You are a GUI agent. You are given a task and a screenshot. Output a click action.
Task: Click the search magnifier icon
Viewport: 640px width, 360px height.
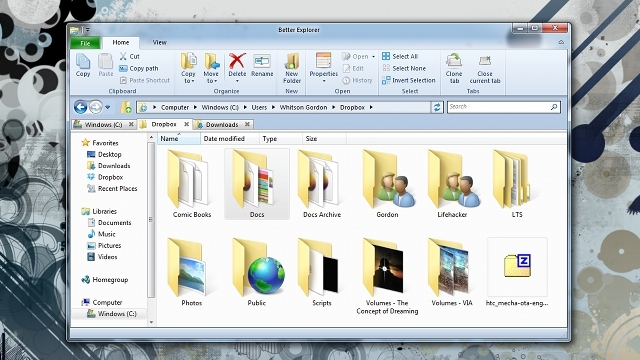click(x=554, y=107)
